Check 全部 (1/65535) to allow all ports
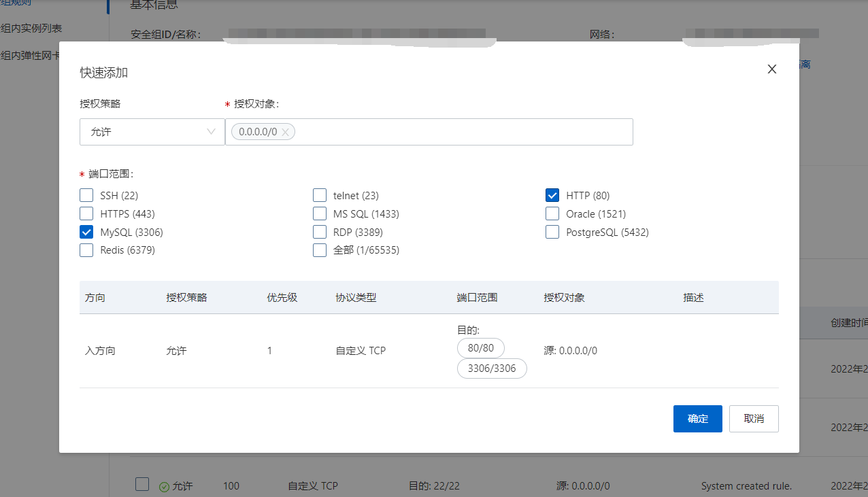Viewport: 868px width, 497px height. pyautogui.click(x=320, y=250)
